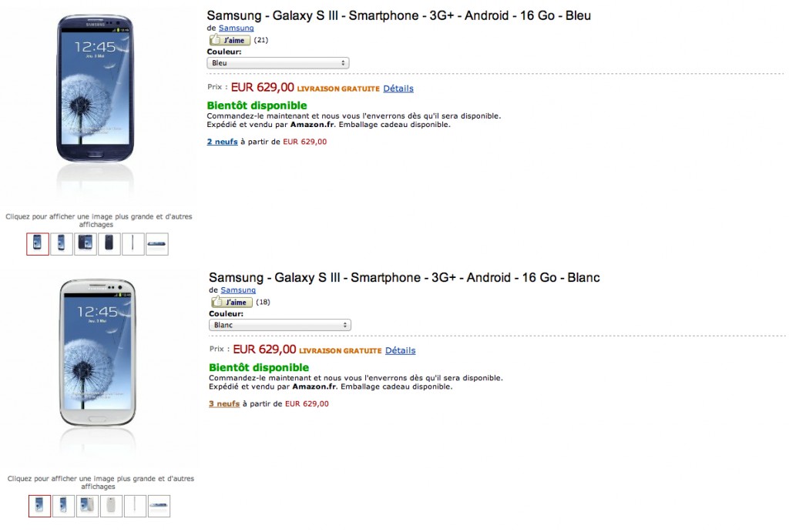Select blue phone back view thumbnail
The height and width of the screenshot is (532, 789).
[x=109, y=244]
